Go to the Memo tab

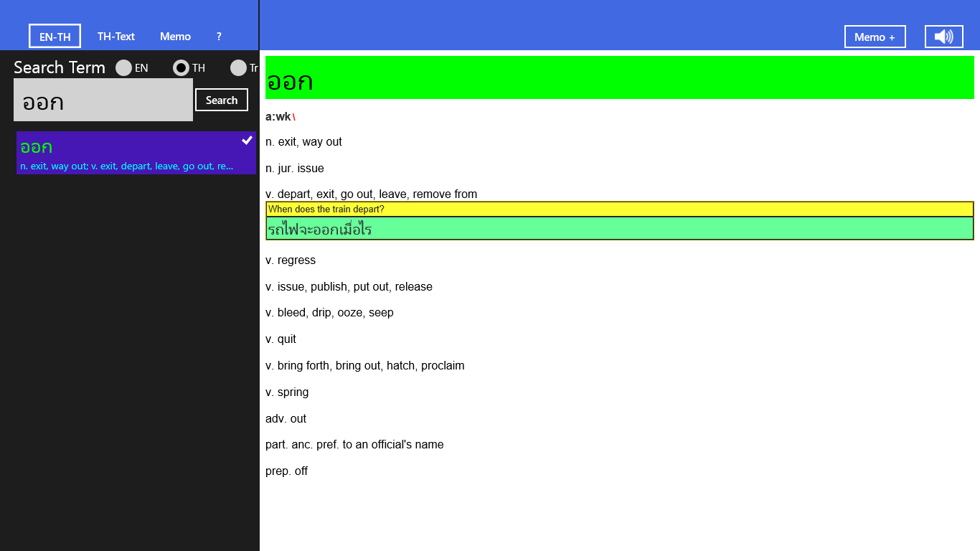click(175, 37)
